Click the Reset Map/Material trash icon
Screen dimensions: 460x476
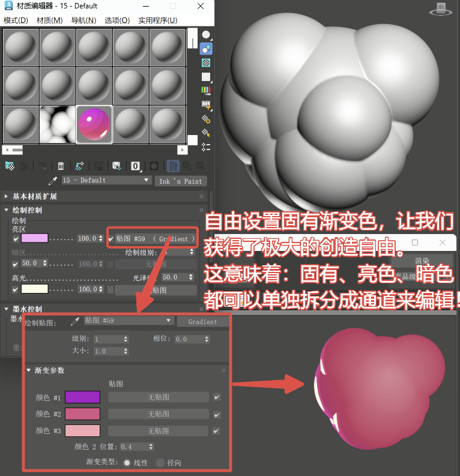[61, 166]
